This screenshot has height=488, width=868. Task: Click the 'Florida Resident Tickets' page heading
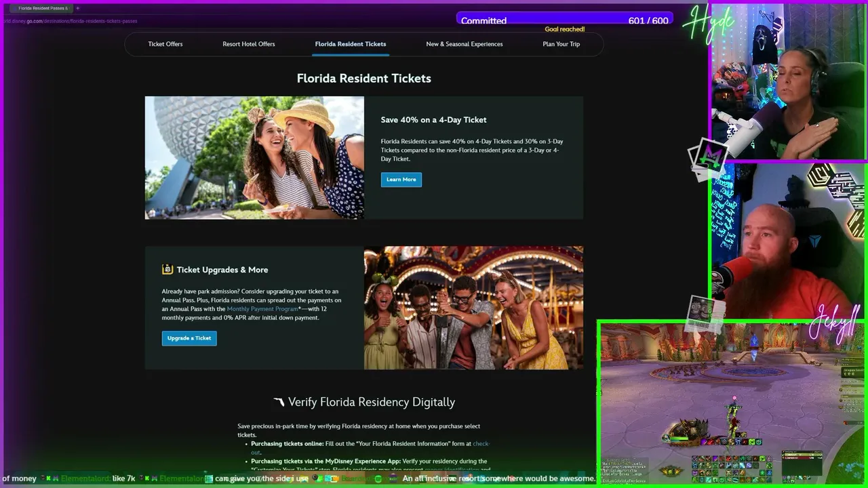(x=364, y=79)
